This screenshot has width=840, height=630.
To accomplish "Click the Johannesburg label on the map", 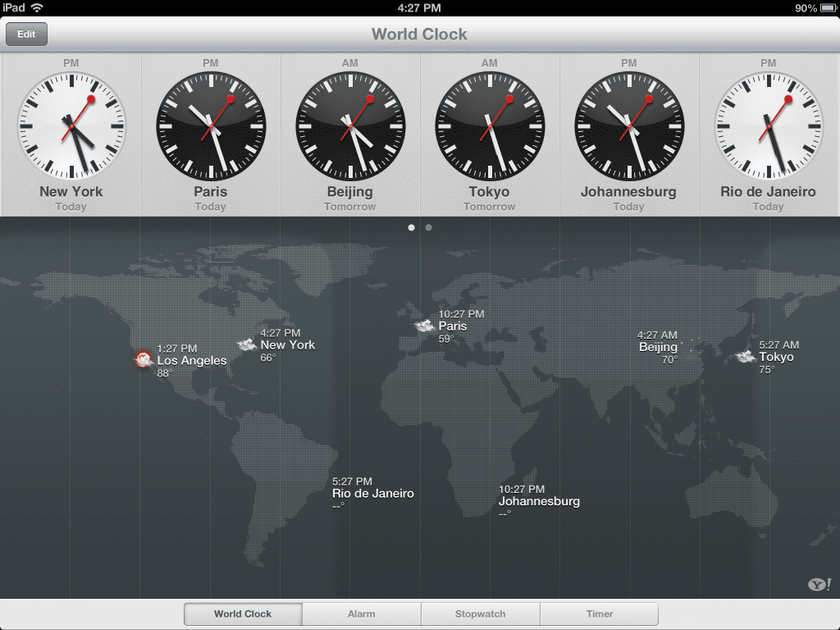I will coord(539,501).
